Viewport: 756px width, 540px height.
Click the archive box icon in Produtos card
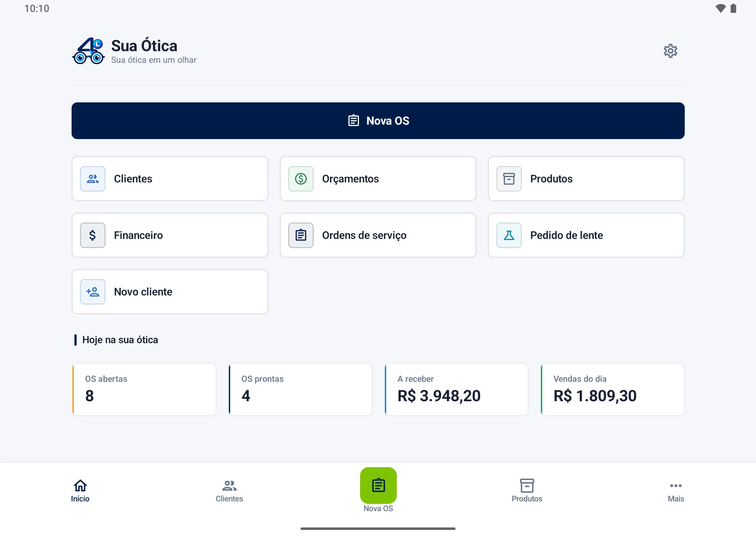coord(509,179)
